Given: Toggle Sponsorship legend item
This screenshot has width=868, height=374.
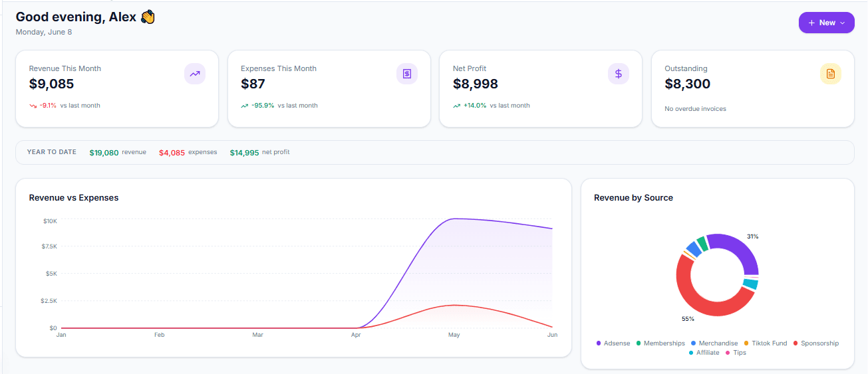Looking at the screenshot, I should click(x=815, y=343).
